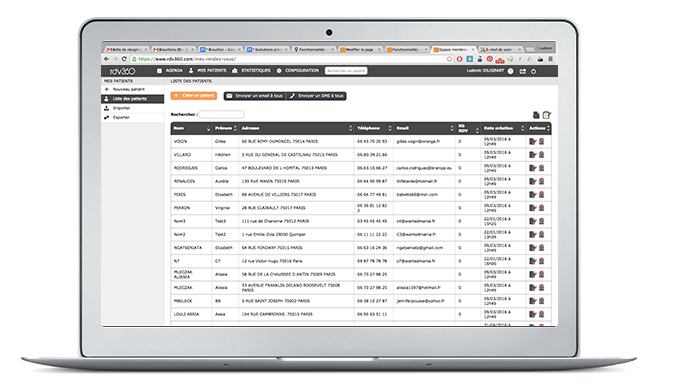Sort the table by the Email column
The height and width of the screenshot is (390, 680).
pos(425,128)
